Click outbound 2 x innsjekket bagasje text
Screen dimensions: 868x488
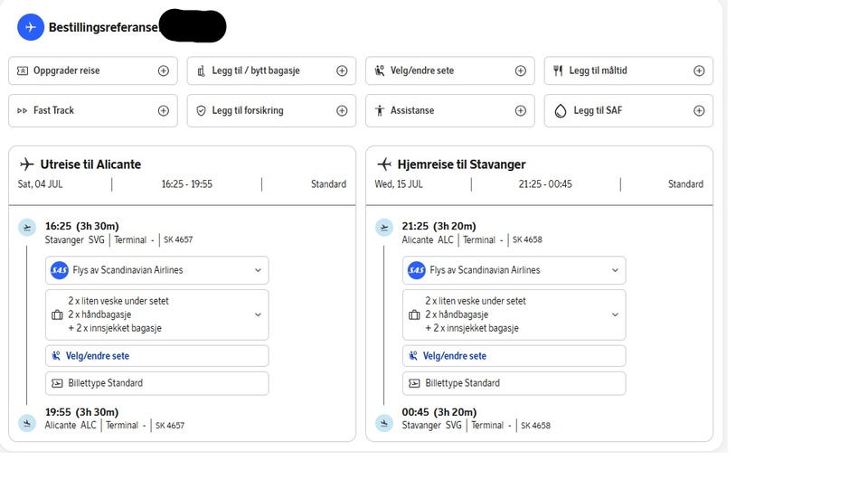coord(115,328)
